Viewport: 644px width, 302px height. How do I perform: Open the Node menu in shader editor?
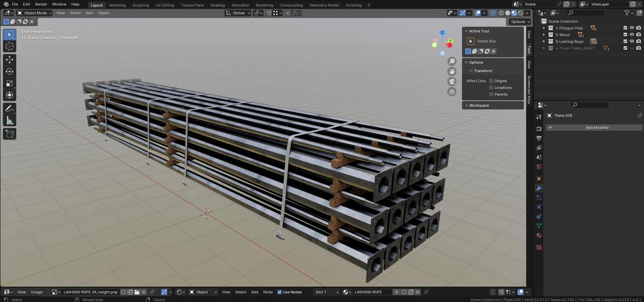268,292
